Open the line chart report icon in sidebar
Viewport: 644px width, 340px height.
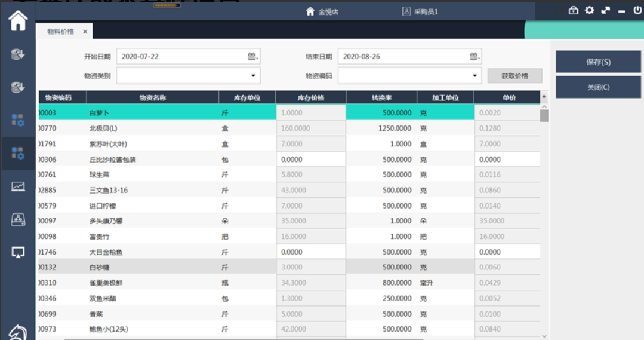pyautogui.click(x=18, y=186)
